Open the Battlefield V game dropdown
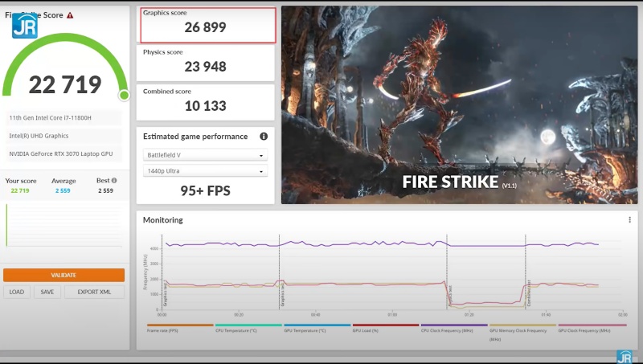Screen dimensions: 643x364 tap(206, 155)
